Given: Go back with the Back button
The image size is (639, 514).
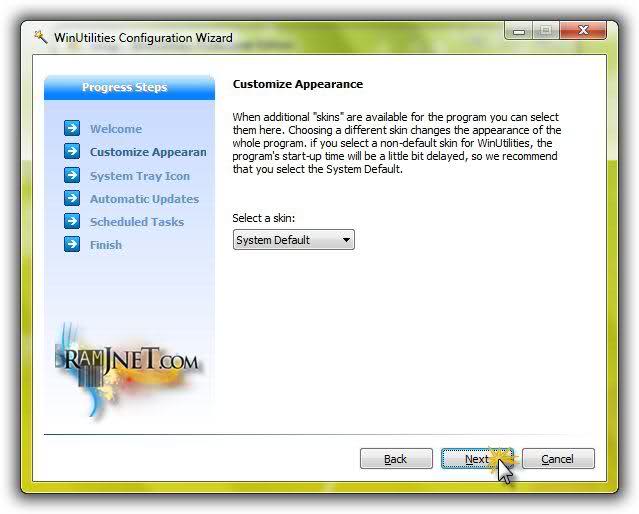Looking at the screenshot, I should coord(396,459).
